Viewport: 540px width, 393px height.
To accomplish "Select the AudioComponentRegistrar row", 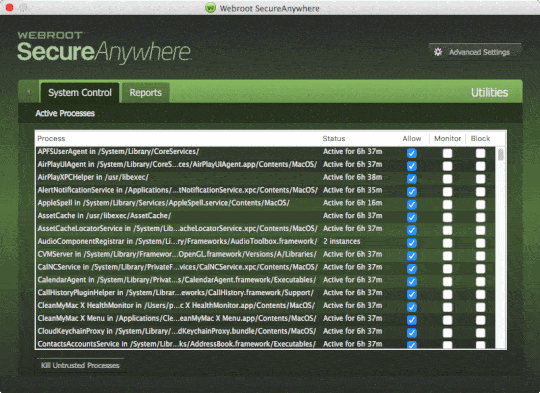I will 265,241.
